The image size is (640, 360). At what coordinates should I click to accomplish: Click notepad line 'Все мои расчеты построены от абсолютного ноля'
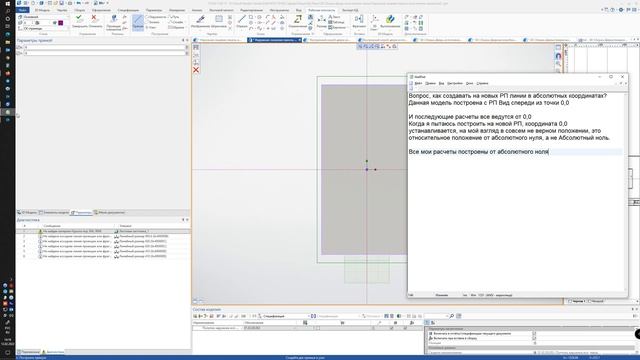coord(478,152)
